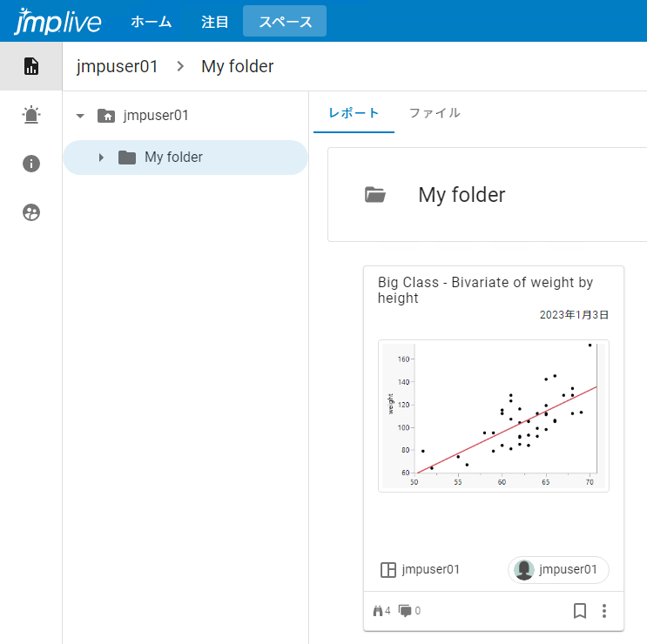Click jmpuser01 in the breadcrumb

pos(118,66)
